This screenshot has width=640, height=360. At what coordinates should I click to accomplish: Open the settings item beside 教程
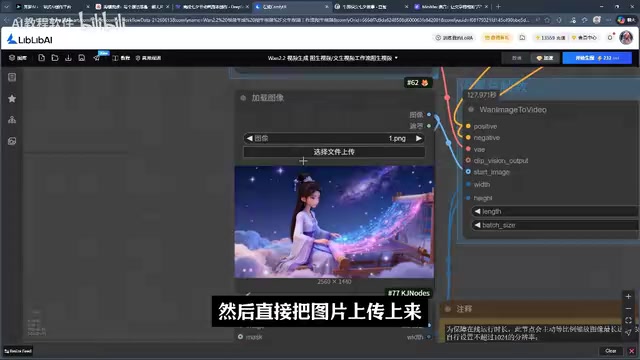tap(148, 58)
